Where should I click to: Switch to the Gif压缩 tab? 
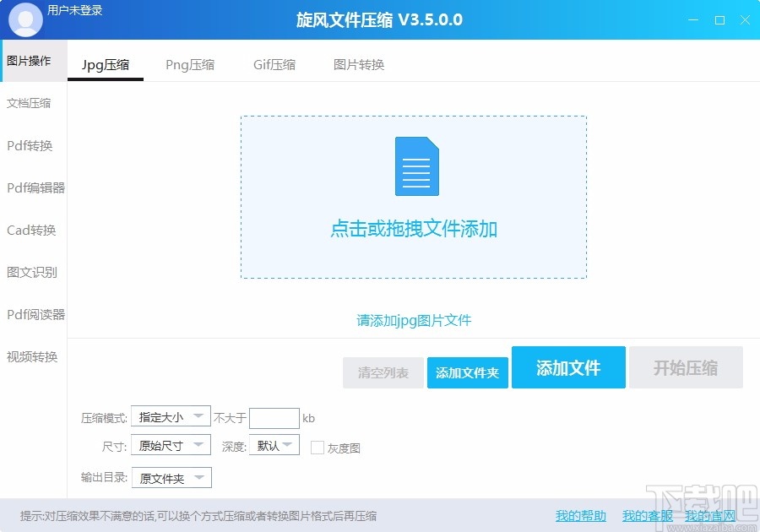[x=274, y=63]
